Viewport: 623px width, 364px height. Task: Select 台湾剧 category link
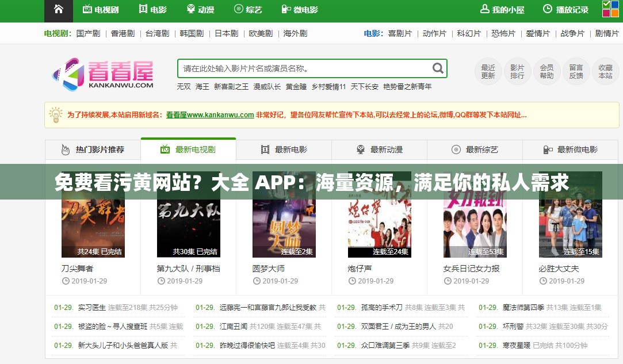coord(158,33)
